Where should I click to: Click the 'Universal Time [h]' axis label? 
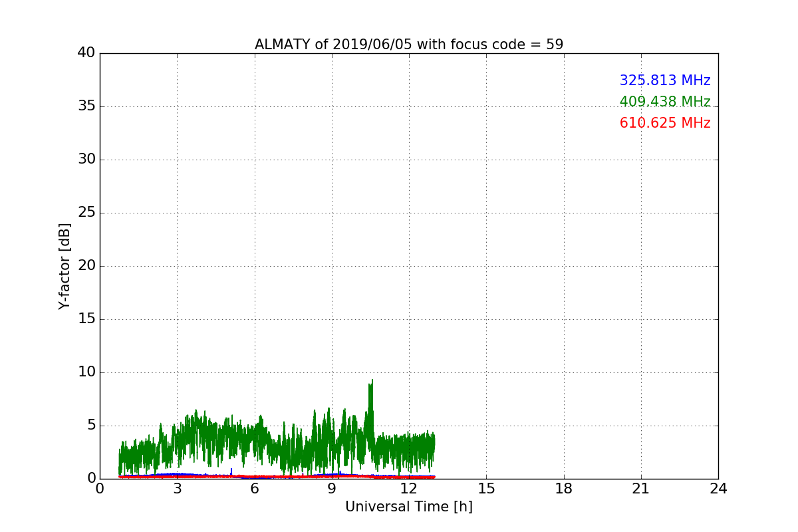coord(409,507)
